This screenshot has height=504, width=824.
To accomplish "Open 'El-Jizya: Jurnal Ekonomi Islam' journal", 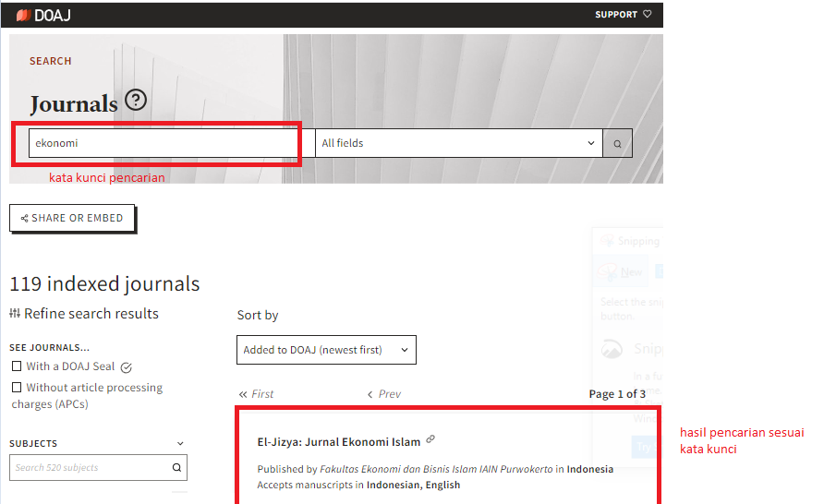I will pyautogui.click(x=339, y=442).
